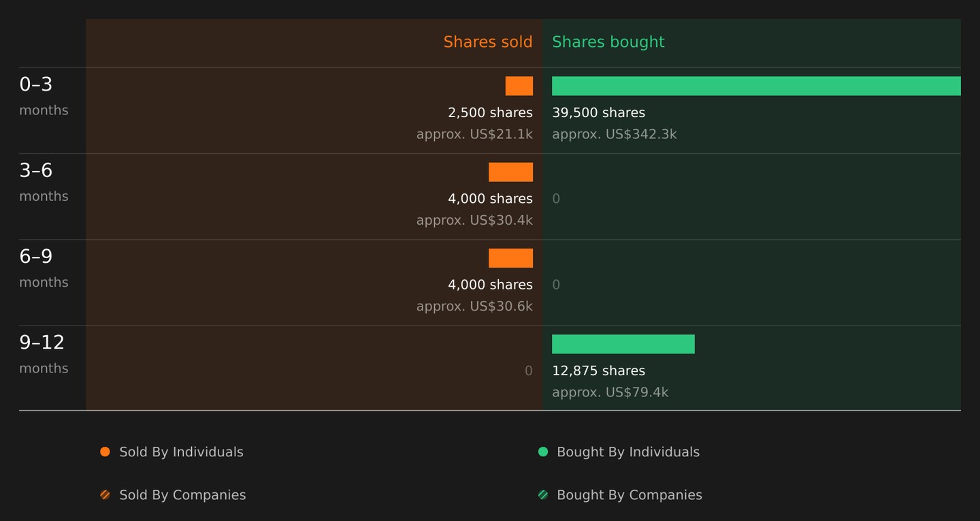
Task: Select the green bar for 0–3 months
Action: (756, 86)
